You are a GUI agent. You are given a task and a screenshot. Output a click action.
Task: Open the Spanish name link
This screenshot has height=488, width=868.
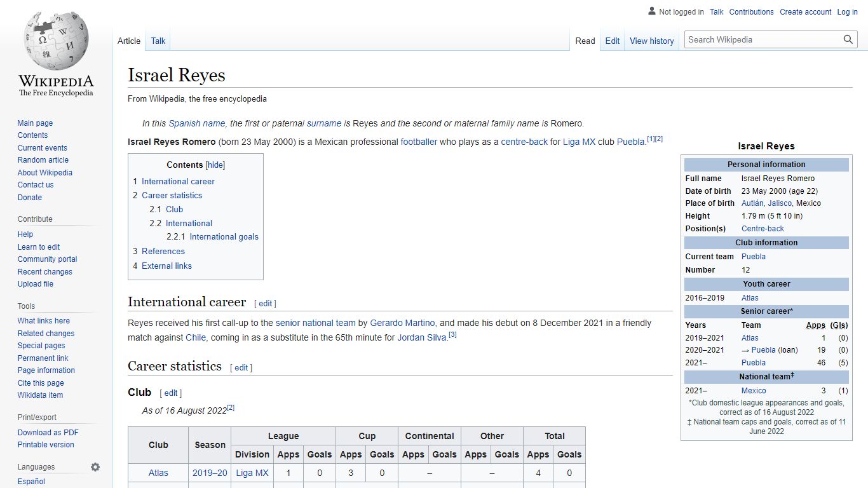pos(197,124)
